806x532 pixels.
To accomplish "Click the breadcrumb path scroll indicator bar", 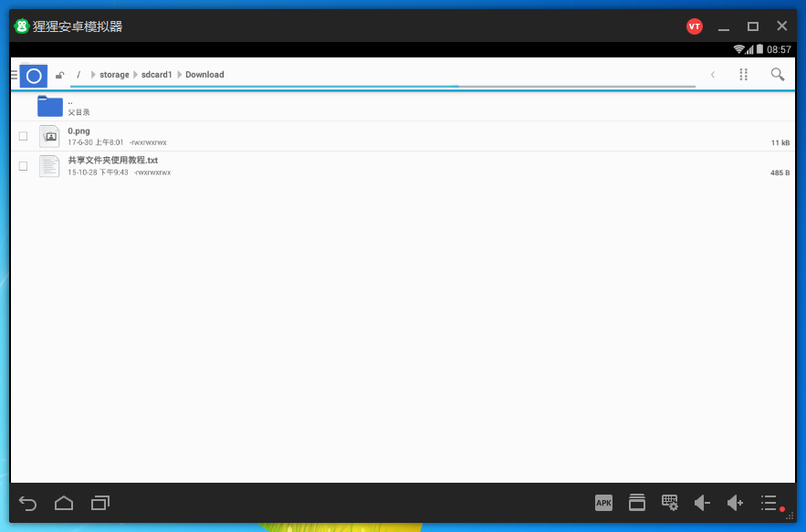I will (x=383, y=87).
